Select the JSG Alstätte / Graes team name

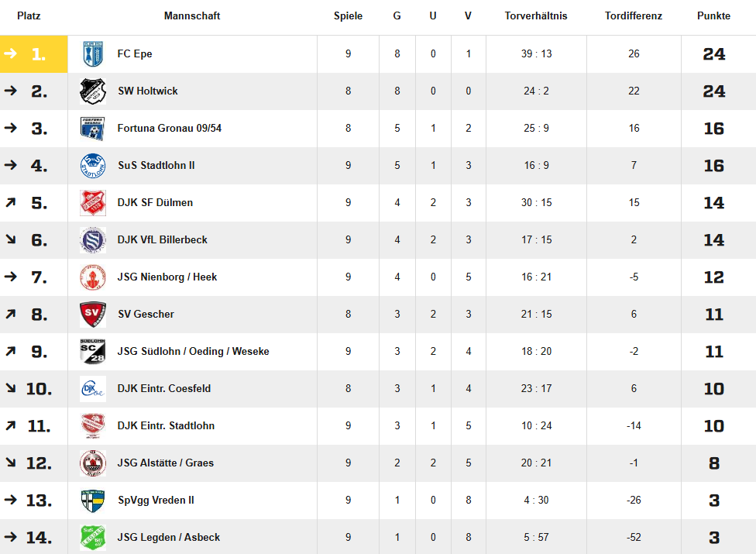coord(166,463)
